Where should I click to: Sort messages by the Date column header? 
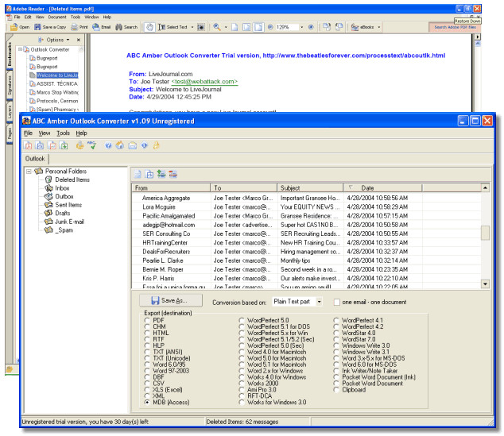(x=382, y=187)
